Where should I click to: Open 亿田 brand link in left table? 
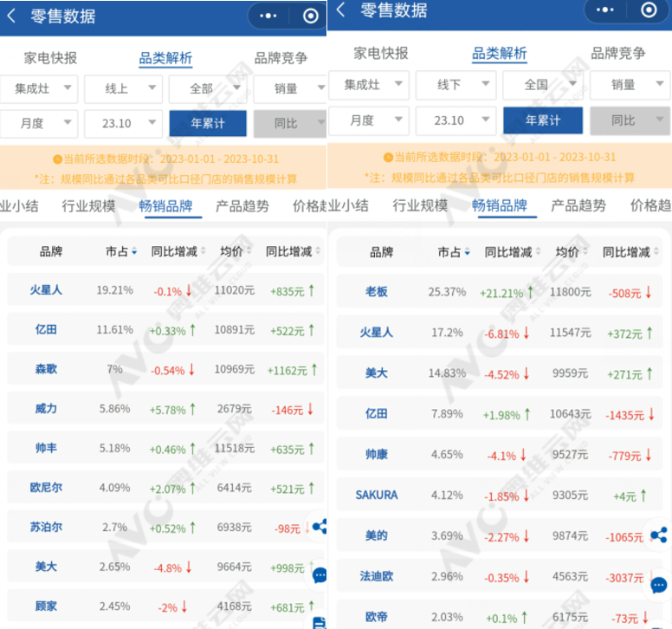[x=46, y=330]
